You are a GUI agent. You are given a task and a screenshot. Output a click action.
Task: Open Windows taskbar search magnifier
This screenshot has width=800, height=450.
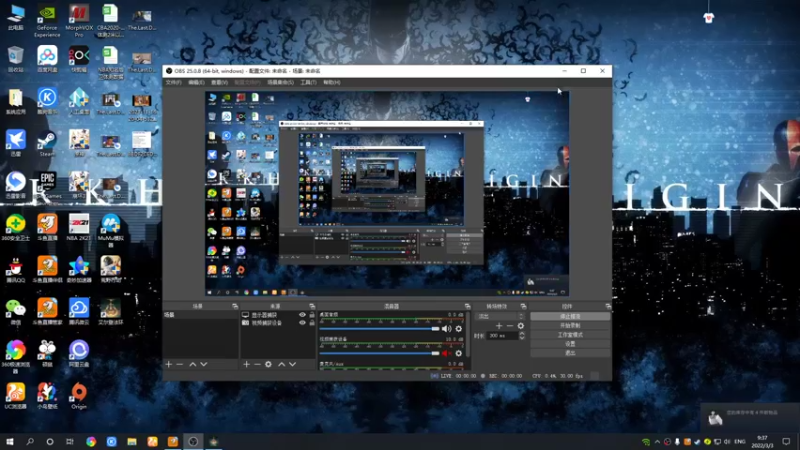(x=30, y=442)
